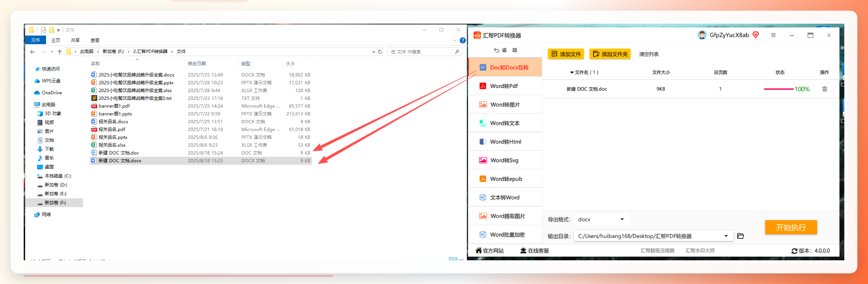Delete 新建 DOC 文档.doc with the trash icon
The image size is (868, 284).
[x=824, y=89]
